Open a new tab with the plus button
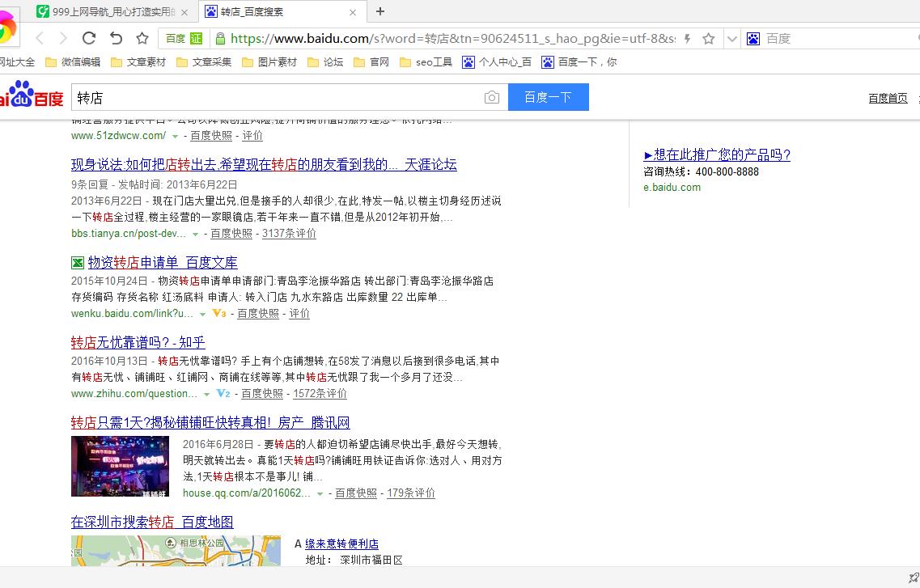 (380, 11)
